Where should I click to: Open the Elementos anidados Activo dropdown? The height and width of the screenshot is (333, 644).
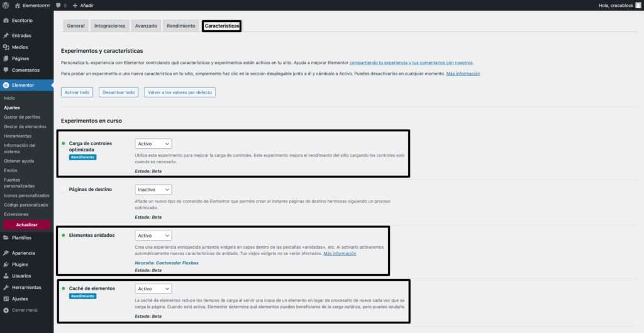tap(153, 236)
